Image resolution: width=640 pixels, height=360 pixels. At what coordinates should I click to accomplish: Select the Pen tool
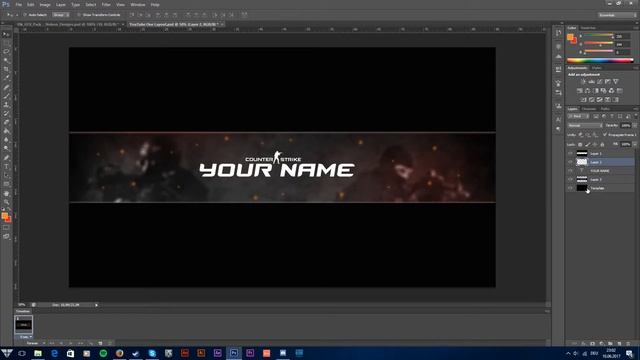click(6, 158)
